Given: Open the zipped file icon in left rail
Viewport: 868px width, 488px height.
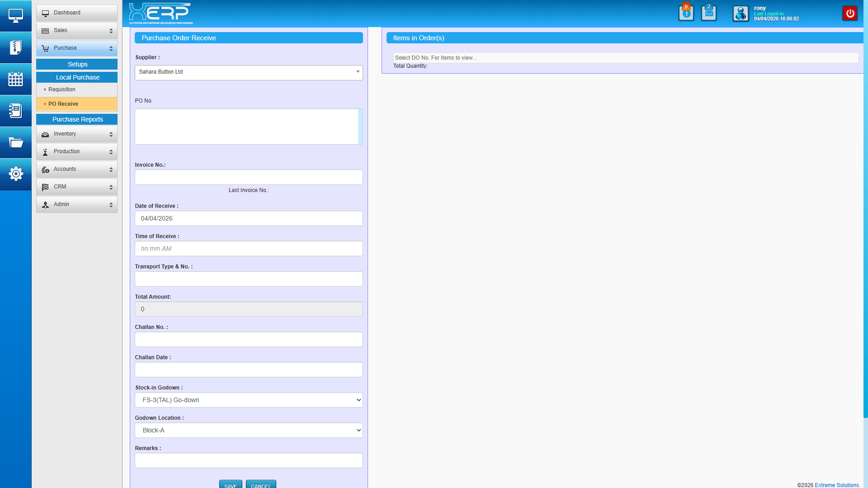Looking at the screenshot, I should click(x=15, y=47).
